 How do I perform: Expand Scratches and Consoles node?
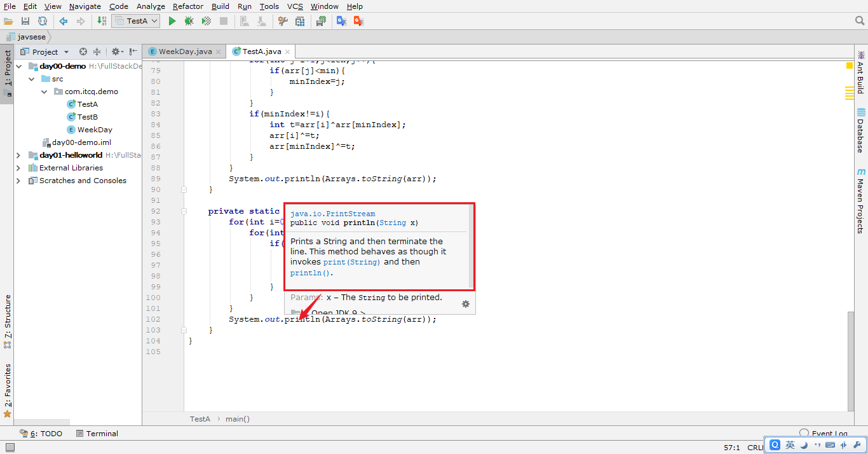coord(18,181)
